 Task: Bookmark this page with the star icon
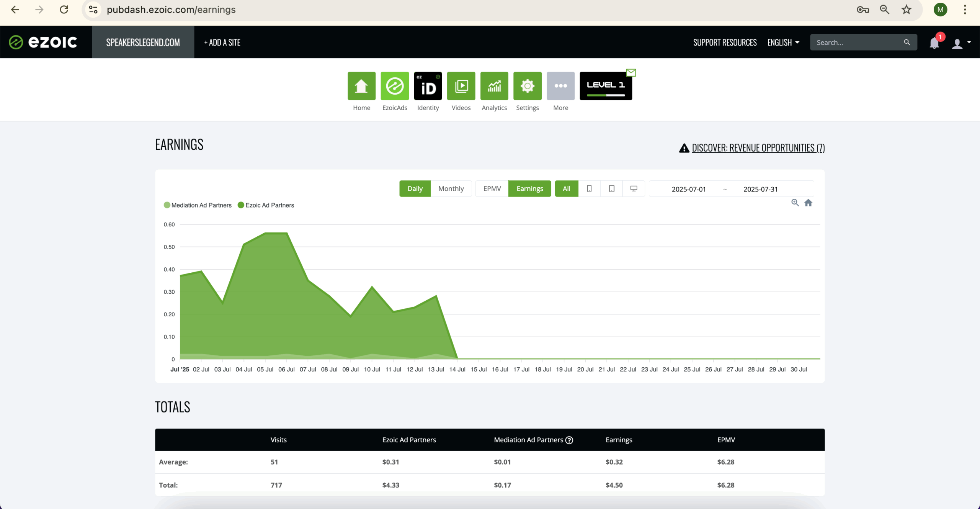coord(906,10)
